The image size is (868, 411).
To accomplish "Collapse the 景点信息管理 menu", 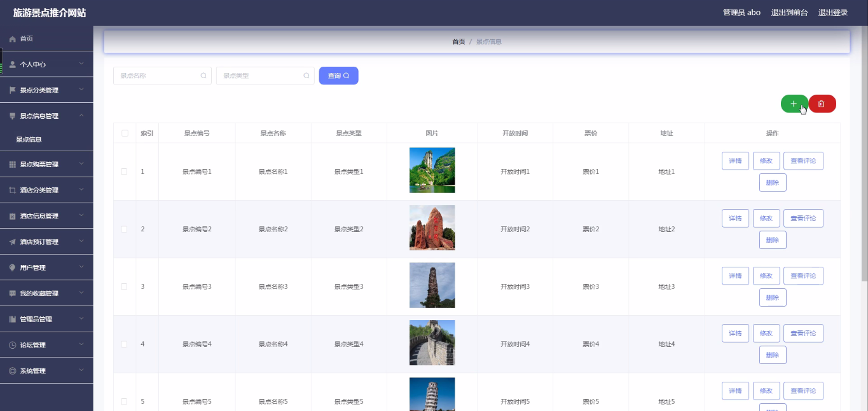I will click(x=46, y=116).
